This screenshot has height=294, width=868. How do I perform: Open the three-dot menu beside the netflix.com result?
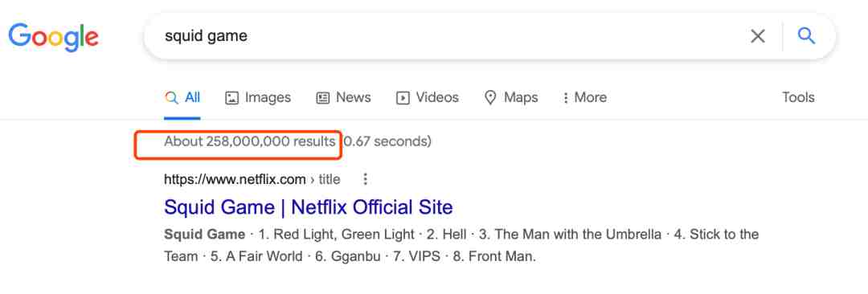pyautogui.click(x=365, y=179)
